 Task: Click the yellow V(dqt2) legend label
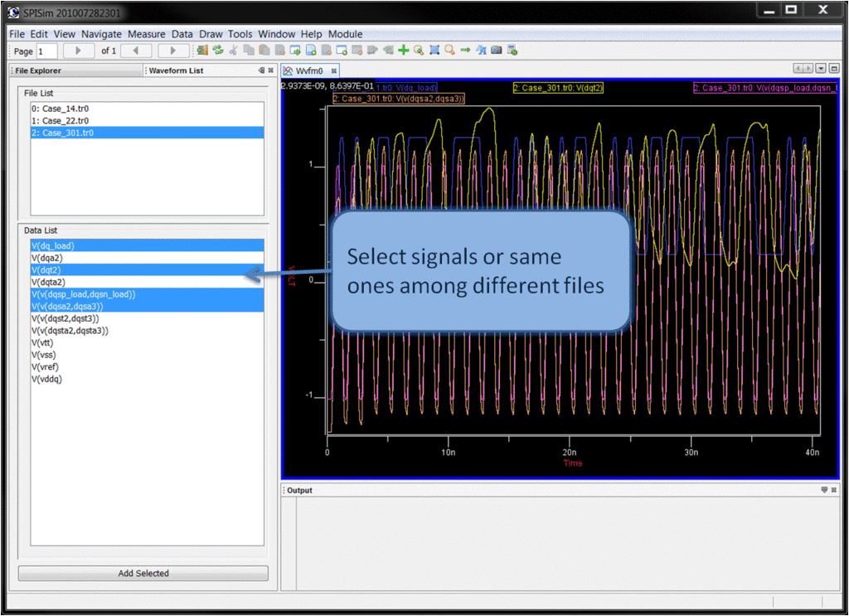pos(558,87)
